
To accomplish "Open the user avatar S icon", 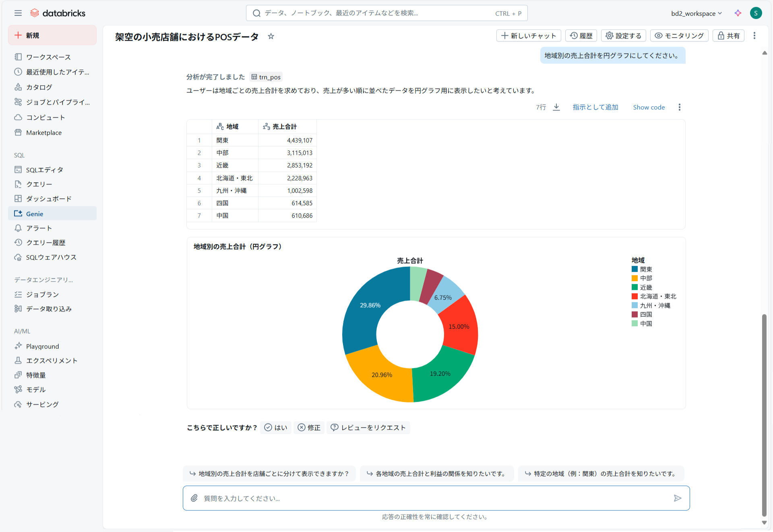I will (x=756, y=13).
